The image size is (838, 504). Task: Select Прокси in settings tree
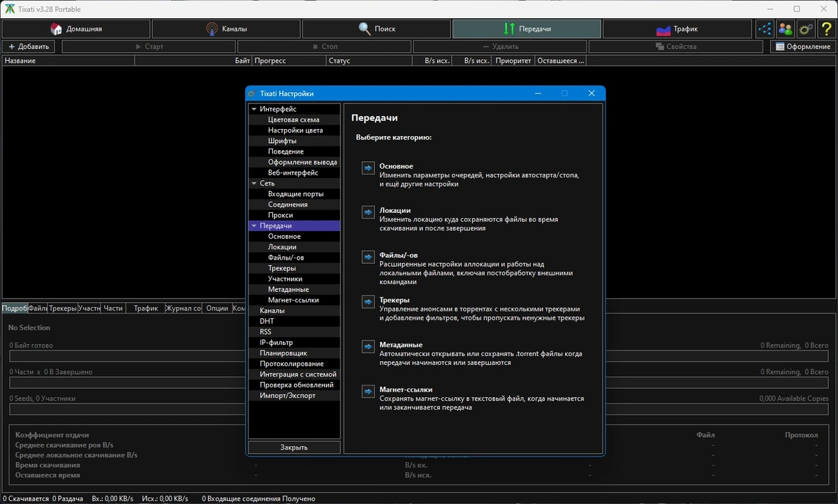click(x=294, y=215)
